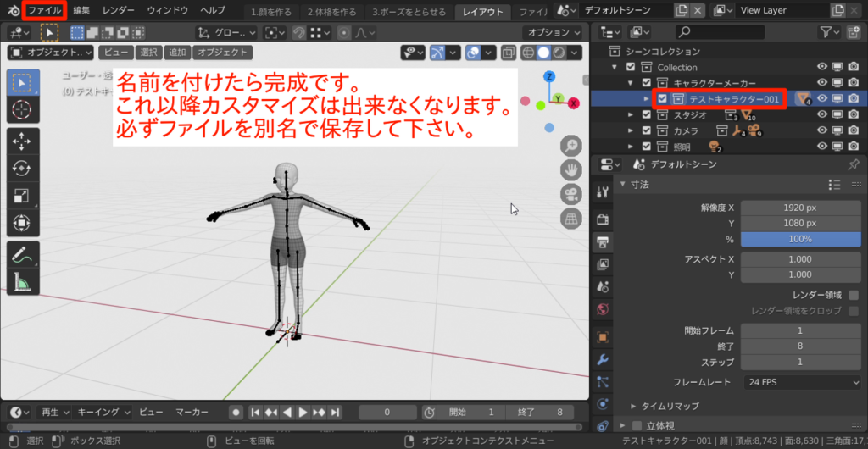Hide 照明 collection with eye icon
This screenshot has height=449, width=868.
click(822, 147)
